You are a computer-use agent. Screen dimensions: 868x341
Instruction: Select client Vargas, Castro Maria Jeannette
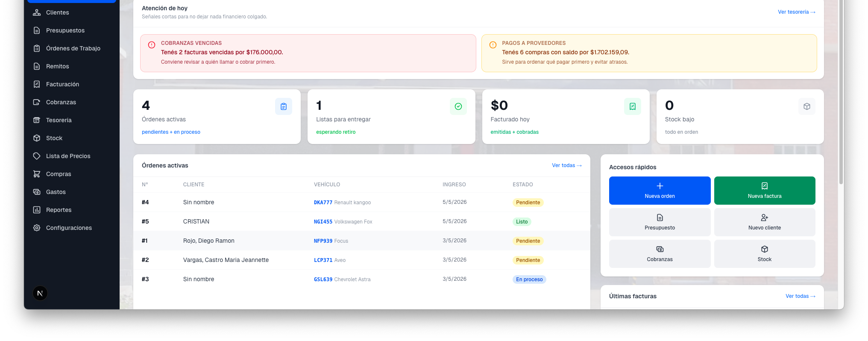(x=226, y=260)
